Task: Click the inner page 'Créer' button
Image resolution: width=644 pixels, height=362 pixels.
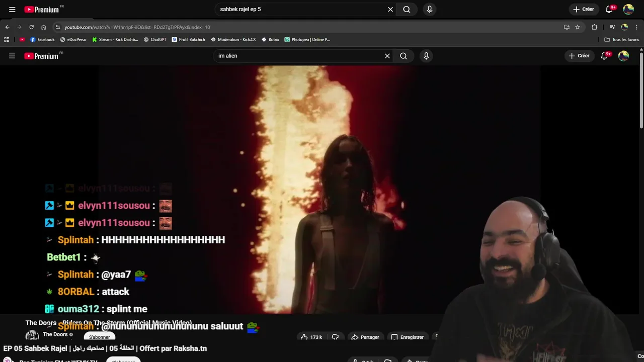Action: click(x=579, y=56)
